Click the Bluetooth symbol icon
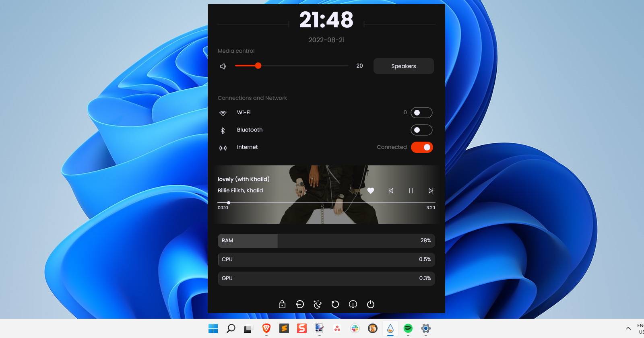Viewport: 644px width, 338px height. click(223, 130)
